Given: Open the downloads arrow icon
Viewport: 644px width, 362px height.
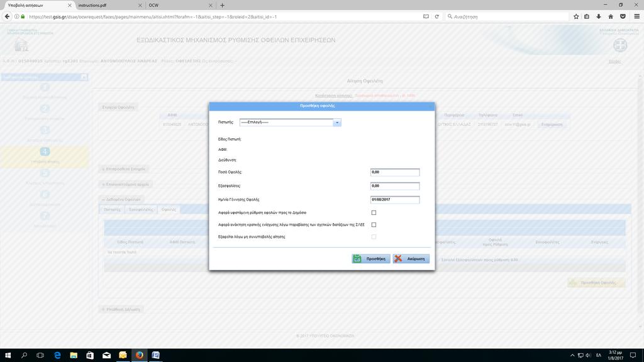Looking at the screenshot, I should (599, 16).
